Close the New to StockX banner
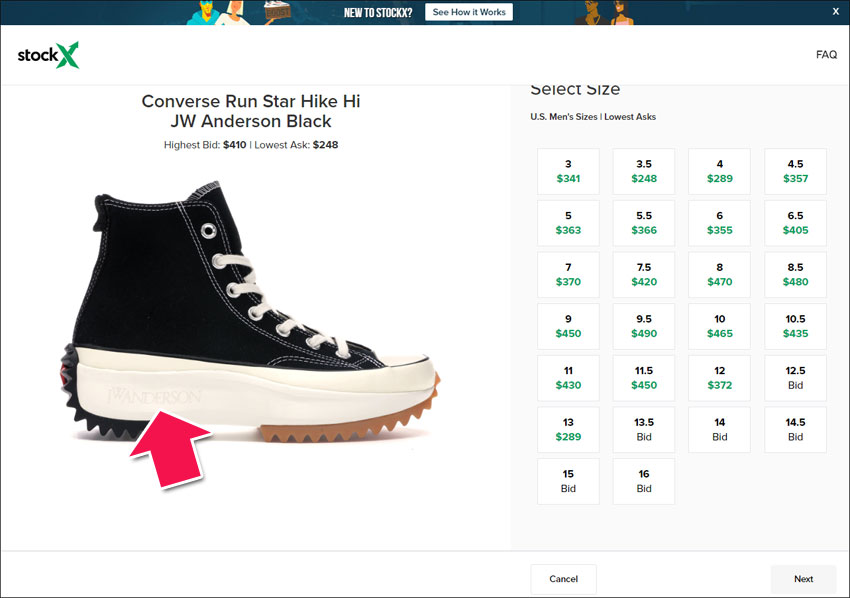The image size is (850, 598). pos(835,11)
